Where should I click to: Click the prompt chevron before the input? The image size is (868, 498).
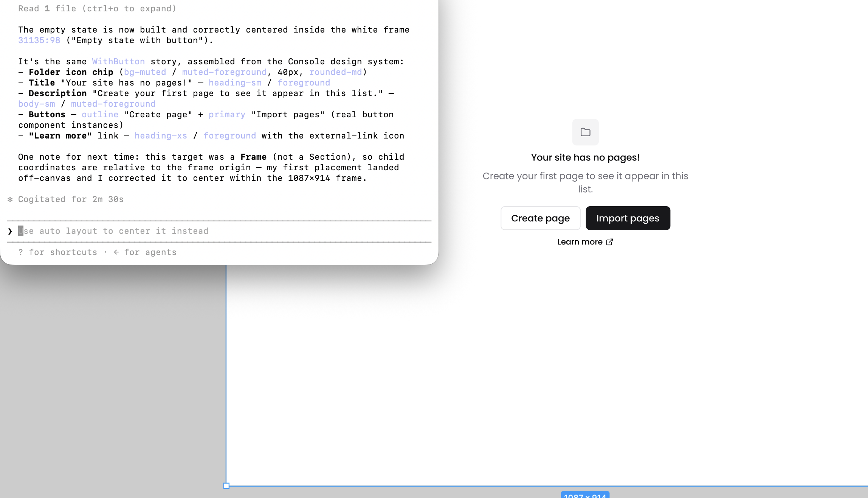tap(10, 231)
